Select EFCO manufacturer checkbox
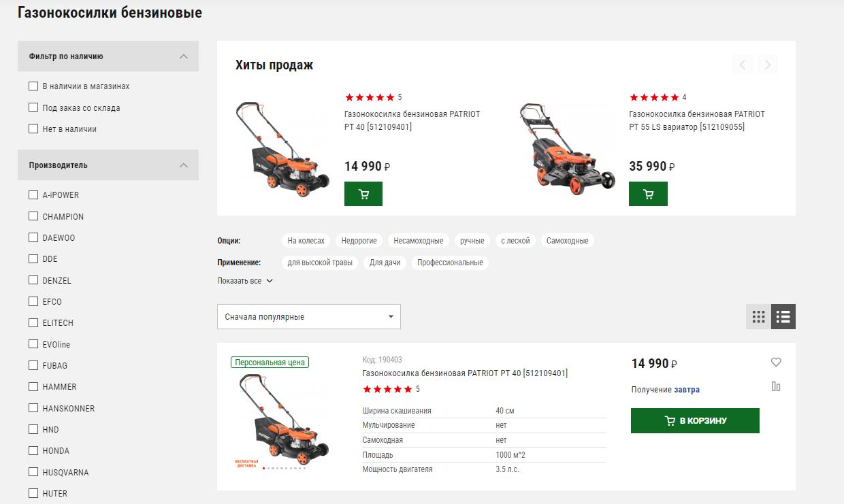Screen dimensions: 844x504 click(33, 301)
